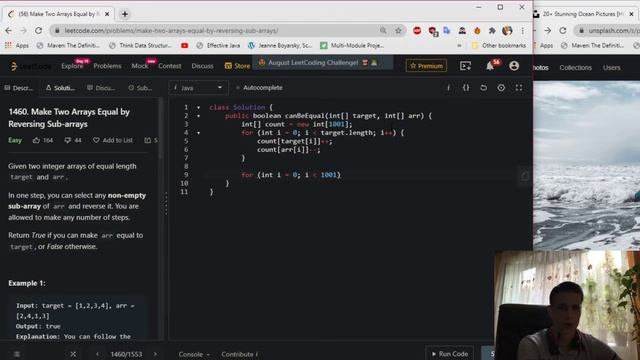Open the Mock menu
640x360 pixels.
(x=140, y=66)
